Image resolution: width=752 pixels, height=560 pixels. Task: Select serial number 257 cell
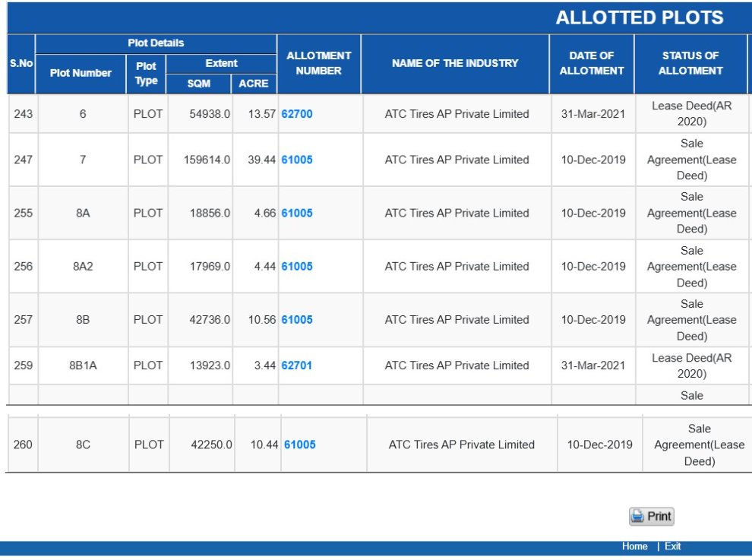(23, 319)
